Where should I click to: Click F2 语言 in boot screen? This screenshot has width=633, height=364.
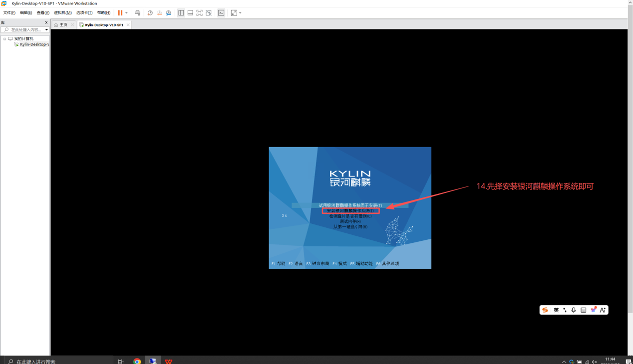pos(296,264)
